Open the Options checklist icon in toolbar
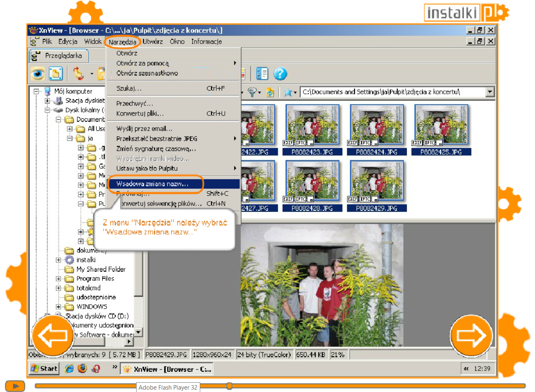The image size is (535, 392). click(262, 74)
